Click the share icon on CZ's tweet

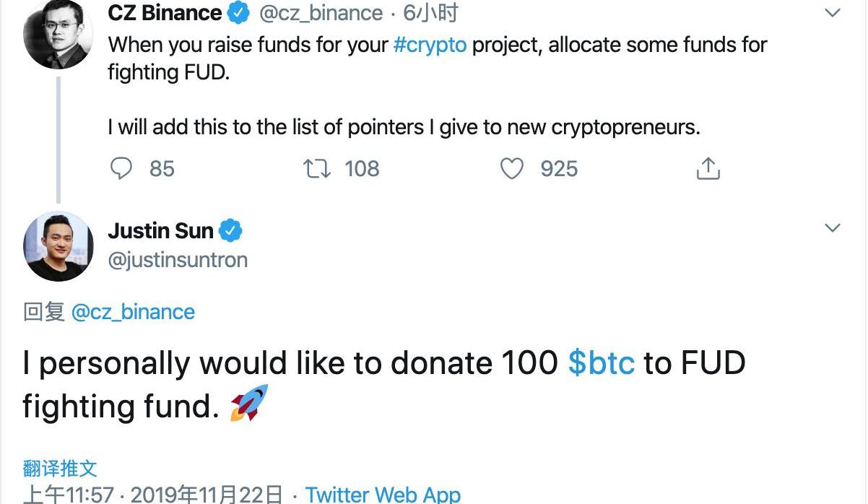point(708,168)
